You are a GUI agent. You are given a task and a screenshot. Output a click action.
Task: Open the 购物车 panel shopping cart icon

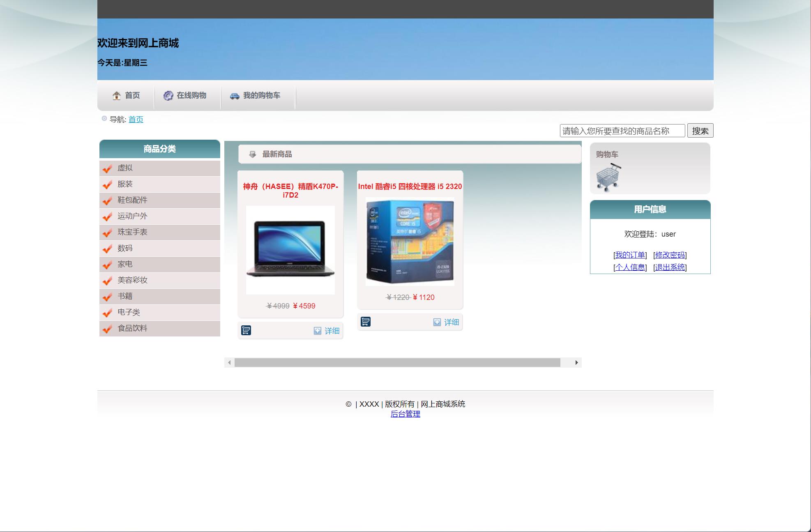609,177
